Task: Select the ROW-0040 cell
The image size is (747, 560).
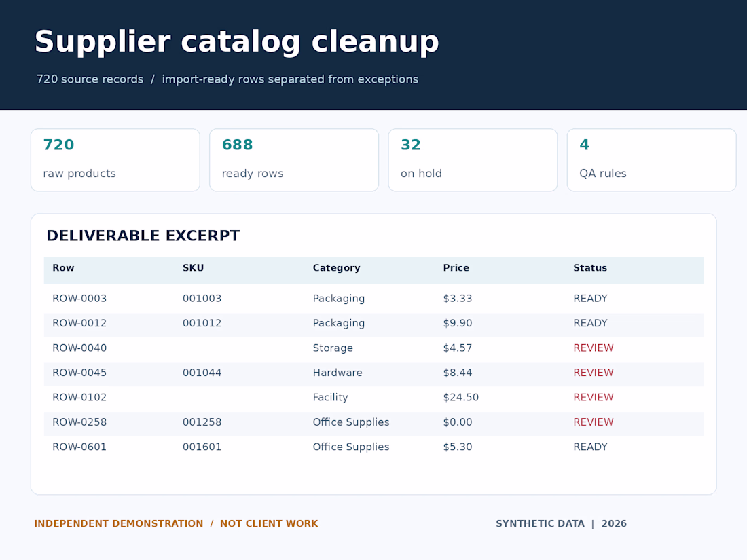Action: [79, 348]
